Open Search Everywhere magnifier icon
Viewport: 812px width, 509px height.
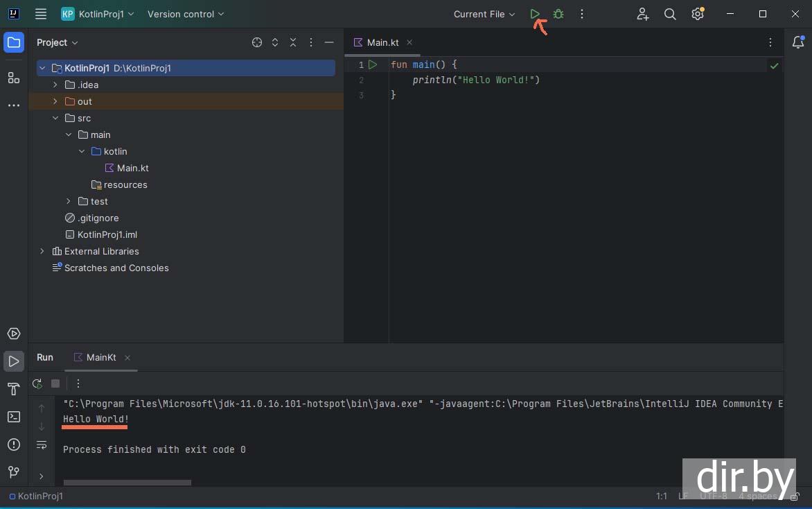(670, 14)
